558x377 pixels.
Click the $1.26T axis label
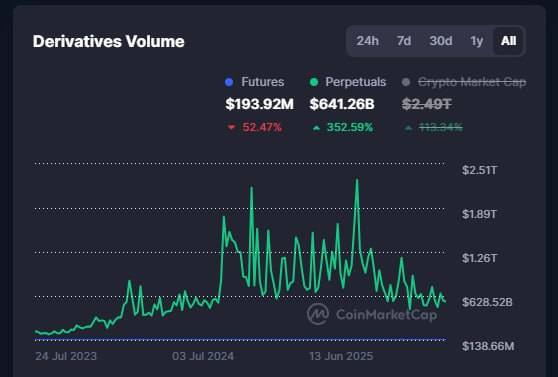tap(479, 258)
